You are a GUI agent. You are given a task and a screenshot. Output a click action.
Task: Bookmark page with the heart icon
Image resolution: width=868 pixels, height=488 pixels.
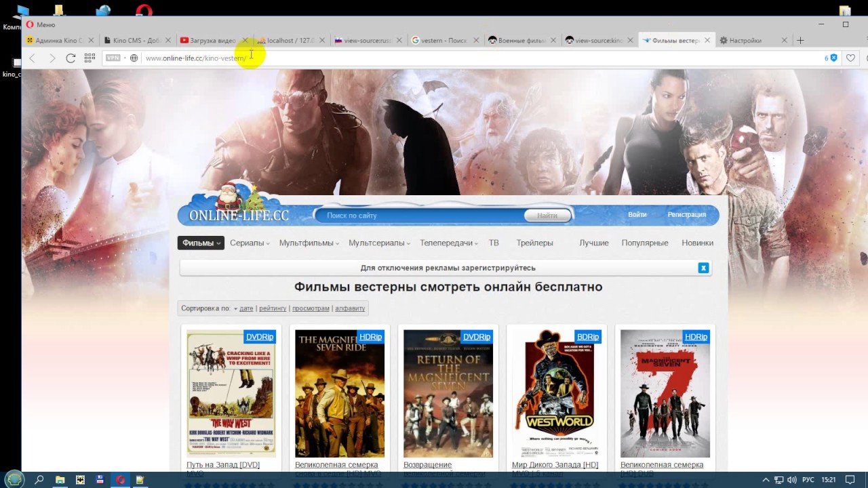click(x=850, y=58)
